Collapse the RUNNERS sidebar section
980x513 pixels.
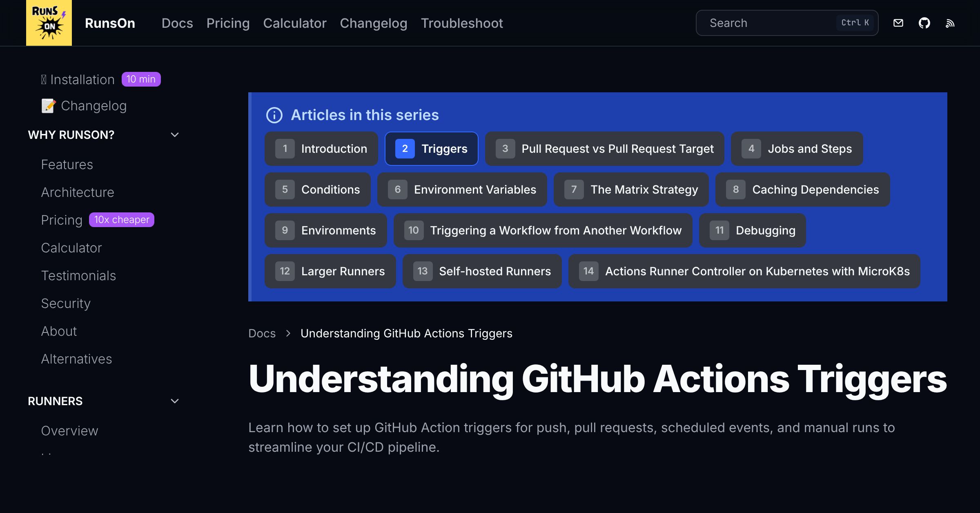pyautogui.click(x=175, y=401)
